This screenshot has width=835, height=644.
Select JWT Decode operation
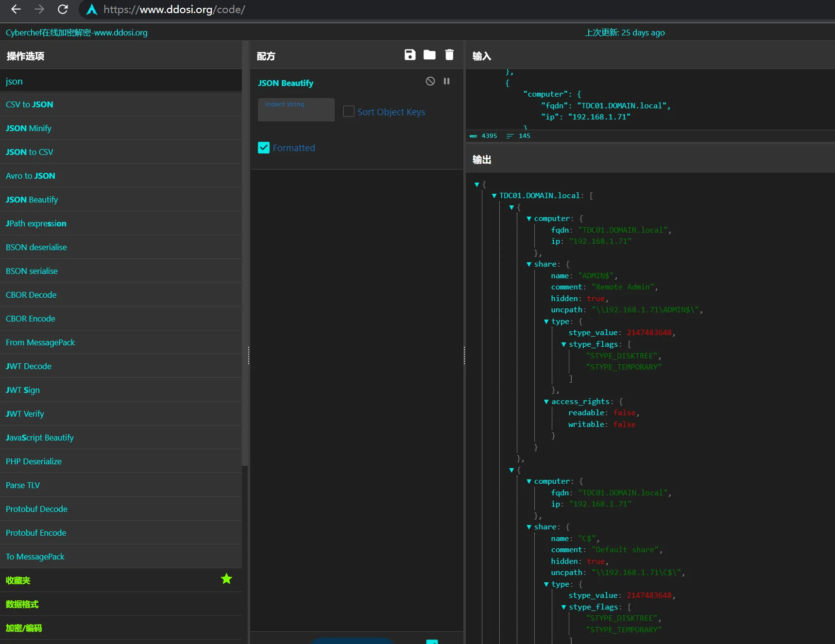(x=121, y=366)
